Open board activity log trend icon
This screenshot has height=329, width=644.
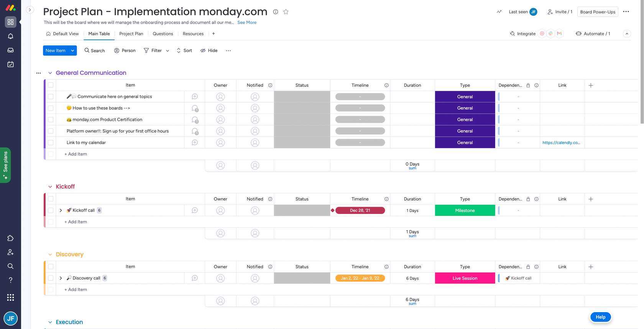coord(499,12)
